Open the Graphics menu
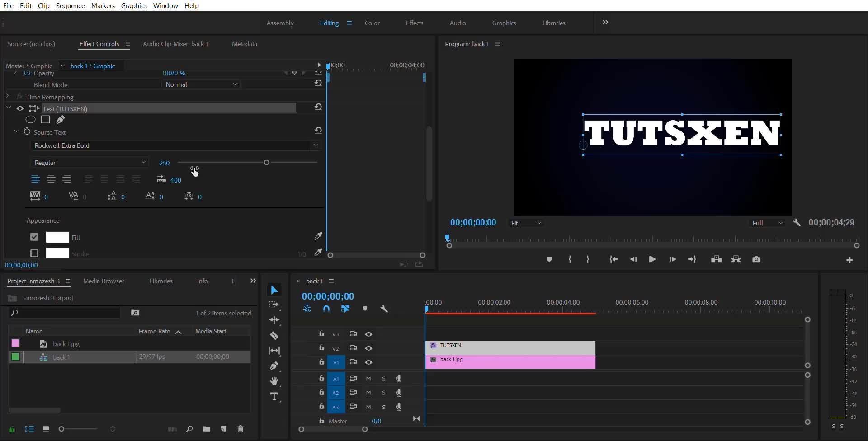Screen dimensions: 868x441 click(x=133, y=6)
